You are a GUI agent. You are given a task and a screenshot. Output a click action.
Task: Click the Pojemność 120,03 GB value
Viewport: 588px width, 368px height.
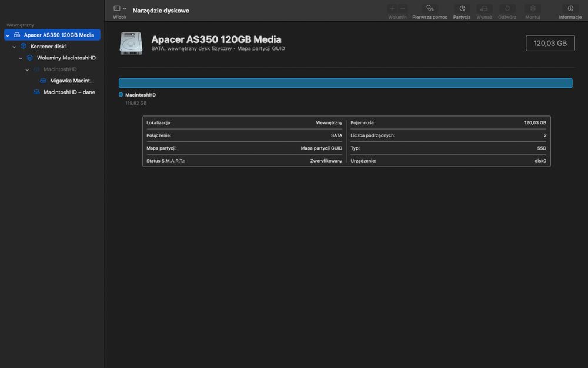coord(535,123)
